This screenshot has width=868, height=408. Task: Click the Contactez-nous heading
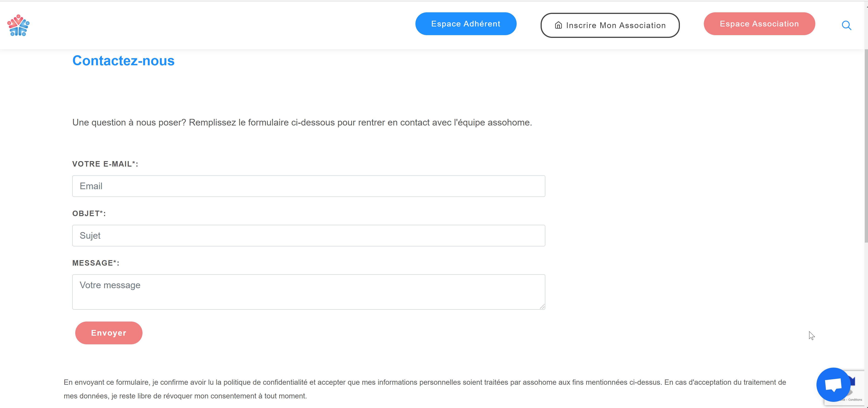pos(123,61)
